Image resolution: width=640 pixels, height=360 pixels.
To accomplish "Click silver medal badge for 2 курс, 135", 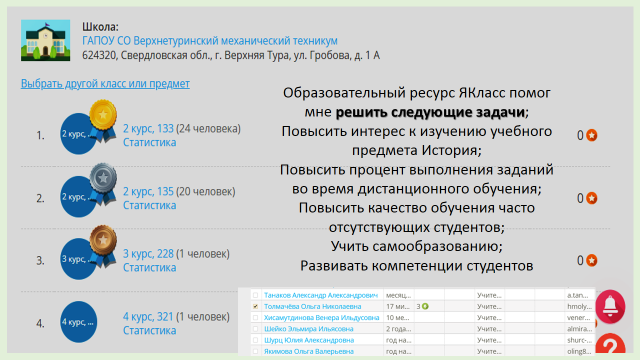I will [x=103, y=184].
